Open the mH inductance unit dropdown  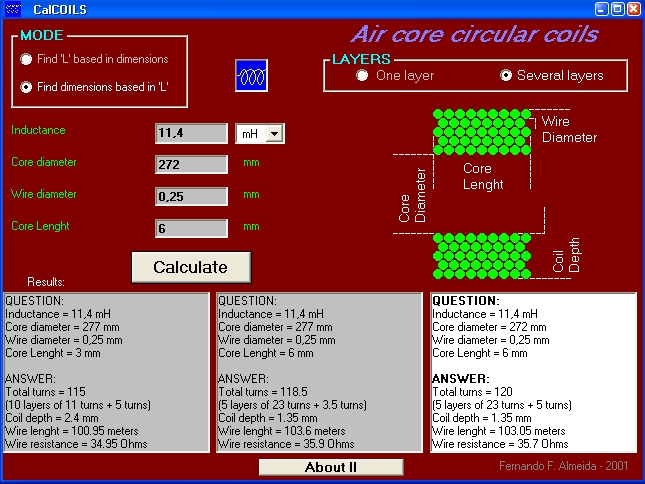pyautogui.click(x=275, y=134)
